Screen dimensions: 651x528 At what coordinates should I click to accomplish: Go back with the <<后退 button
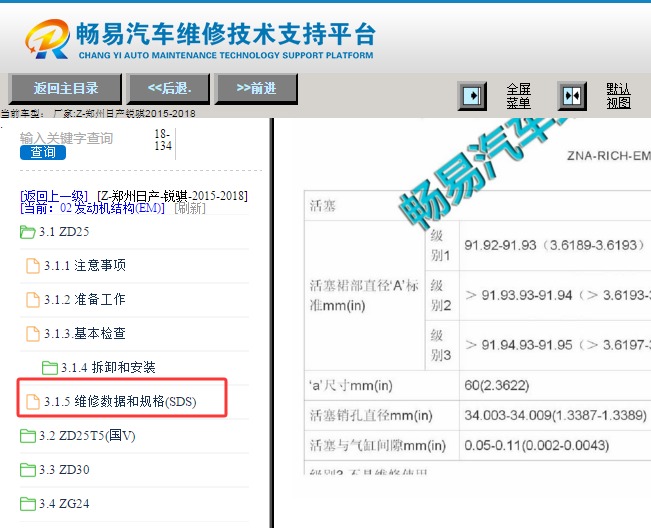[x=169, y=88]
